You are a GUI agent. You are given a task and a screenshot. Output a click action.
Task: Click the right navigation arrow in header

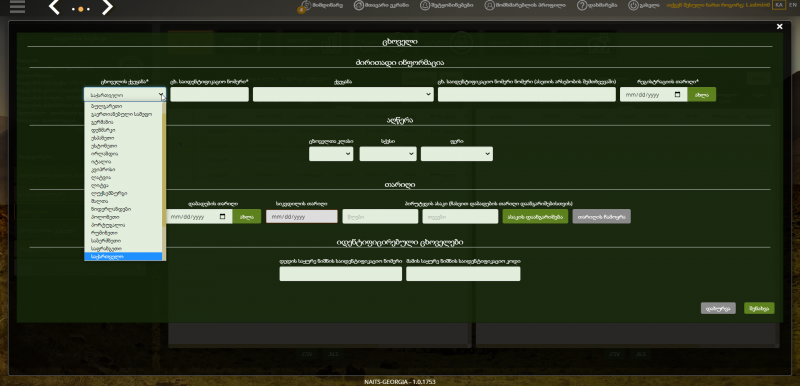(107, 7)
